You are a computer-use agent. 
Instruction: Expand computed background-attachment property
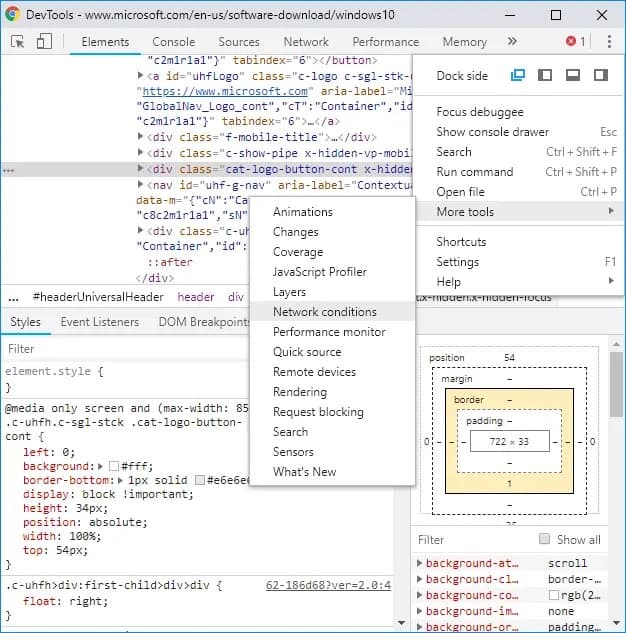[x=420, y=563]
